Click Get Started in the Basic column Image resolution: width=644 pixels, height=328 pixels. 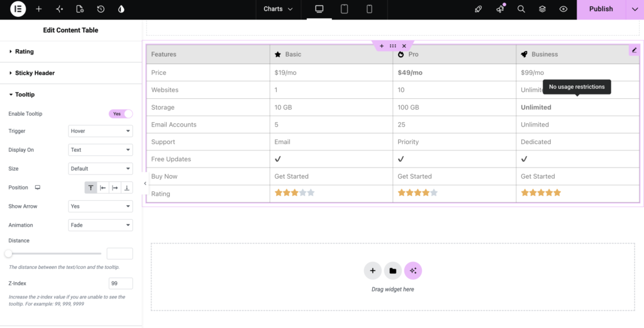coord(291,176)
